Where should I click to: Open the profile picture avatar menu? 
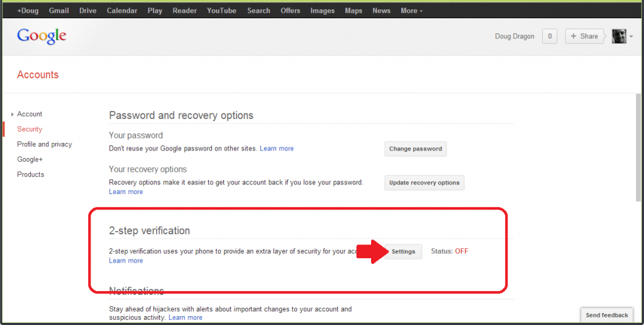tap(619, 36)
